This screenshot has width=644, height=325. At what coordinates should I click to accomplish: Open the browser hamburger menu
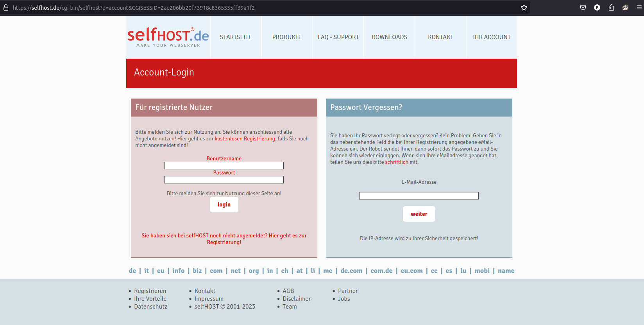[x=639, y=7]
